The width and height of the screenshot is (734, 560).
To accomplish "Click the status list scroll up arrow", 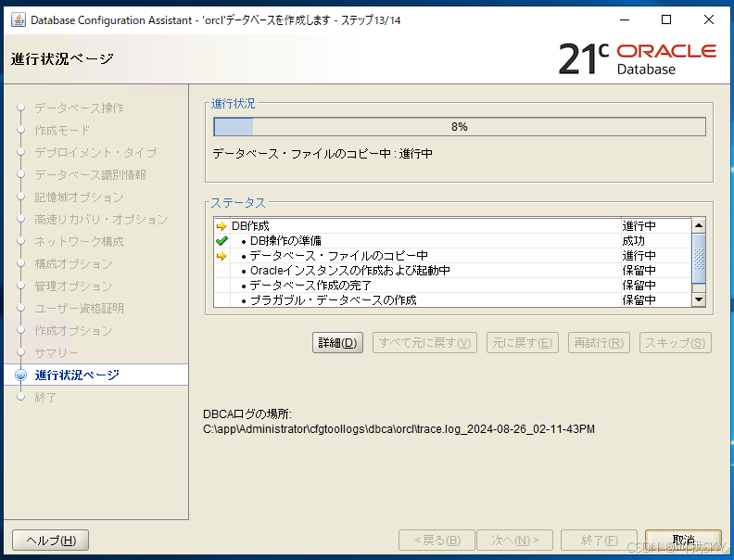I will (x=699, y=225).
